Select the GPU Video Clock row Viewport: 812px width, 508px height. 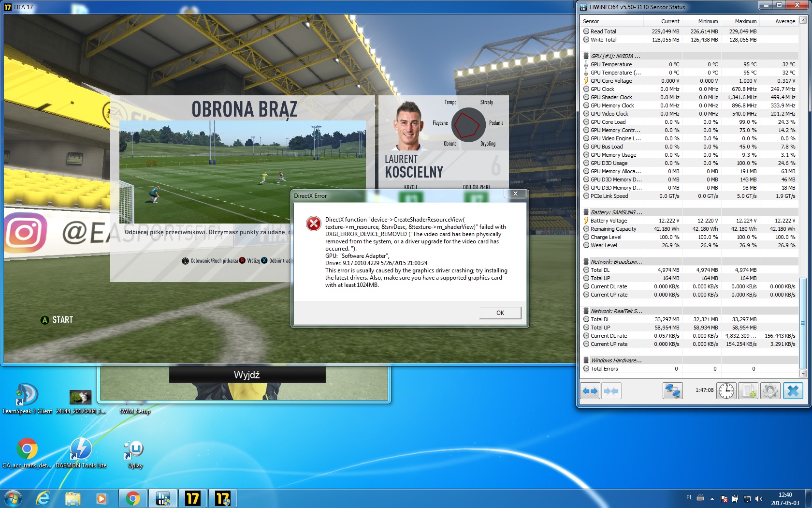point(690,114)
